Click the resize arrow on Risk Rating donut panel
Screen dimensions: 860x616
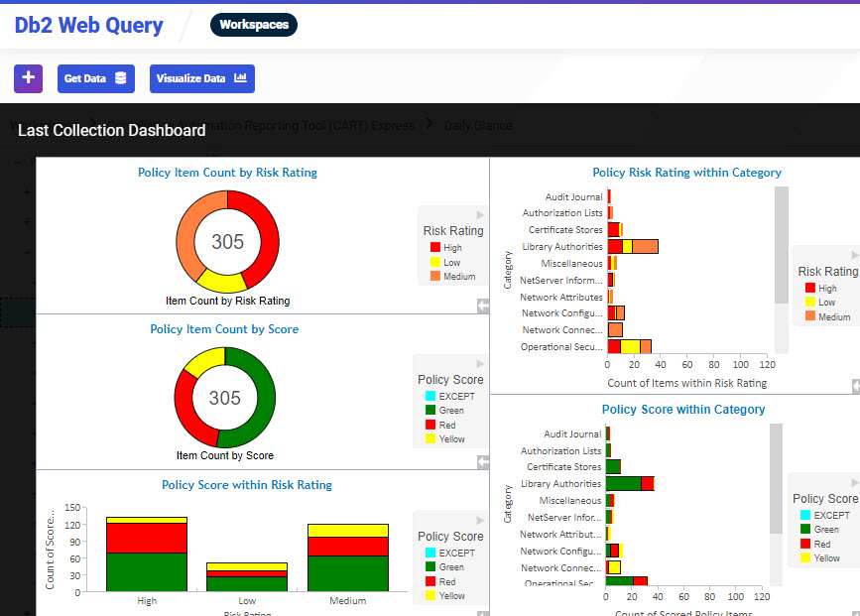pyautogui.click(x=483, y=306)
